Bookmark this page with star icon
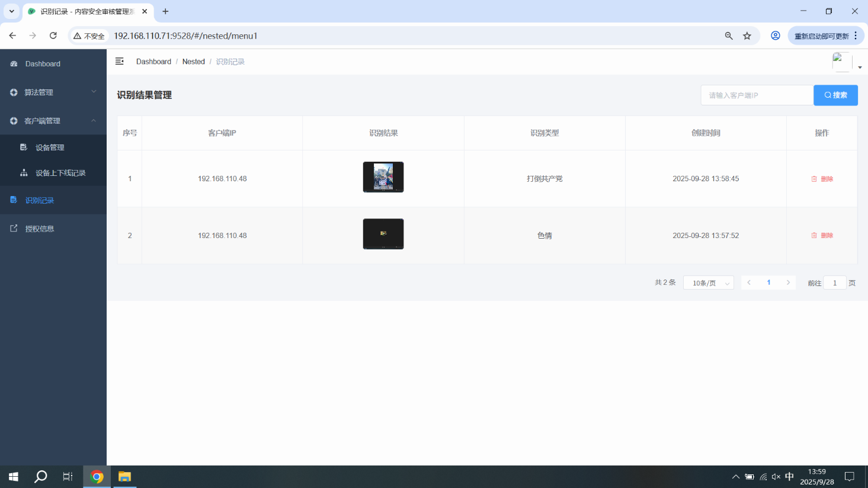The image size is (868, 488). 747,36
